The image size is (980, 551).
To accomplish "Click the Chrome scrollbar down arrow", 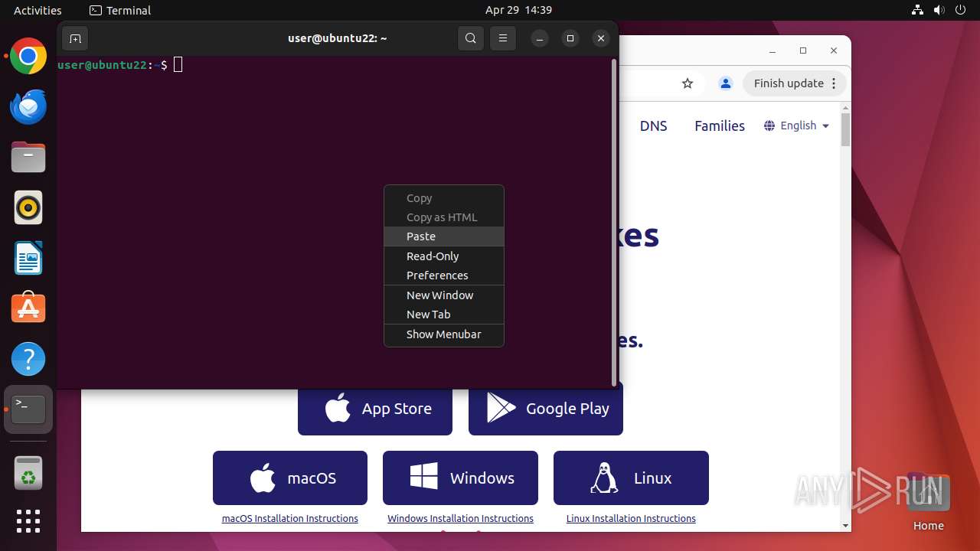I will 845,526.
